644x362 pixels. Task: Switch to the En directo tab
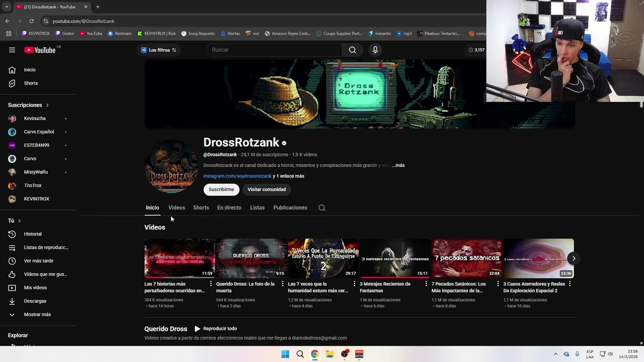tap(229, 208)
